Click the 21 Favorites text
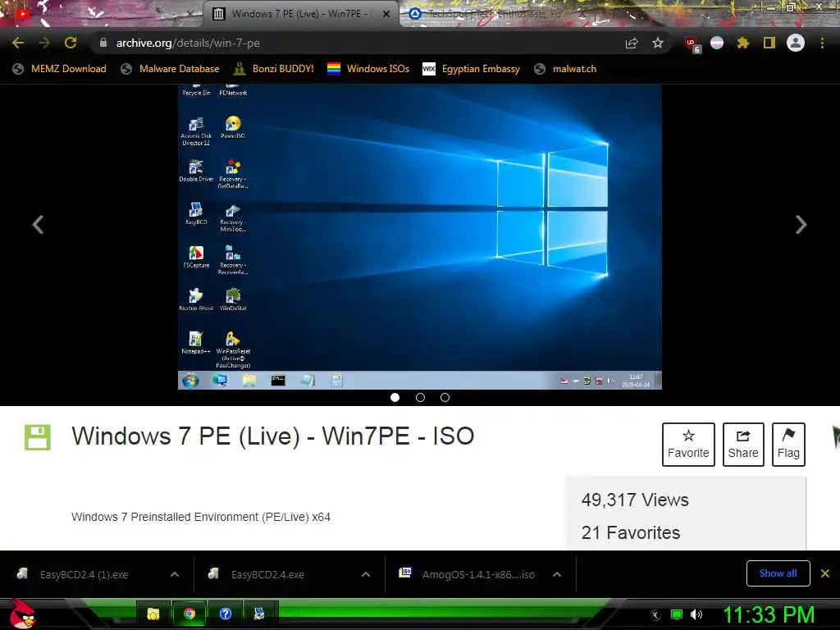 click(x=631, y=532)
